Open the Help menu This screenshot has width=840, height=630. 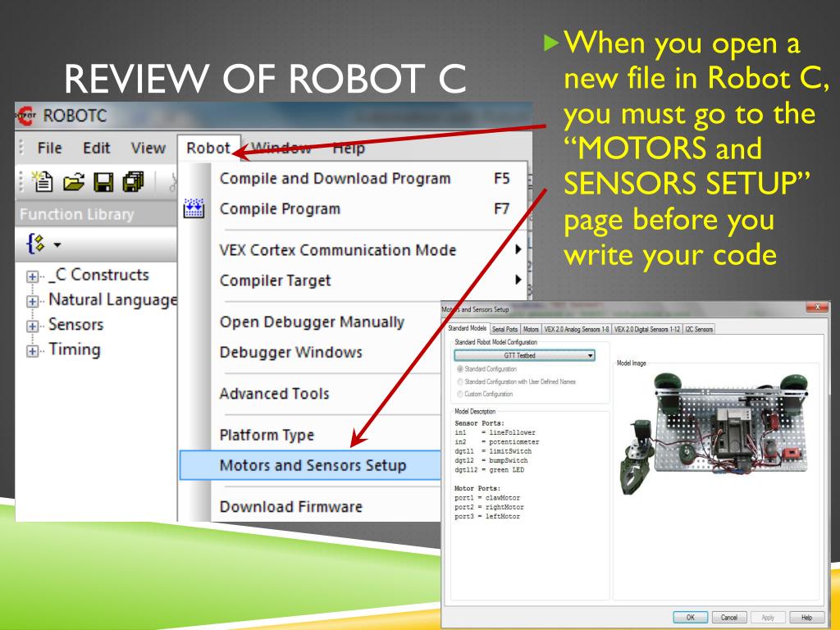click(349, 148)
